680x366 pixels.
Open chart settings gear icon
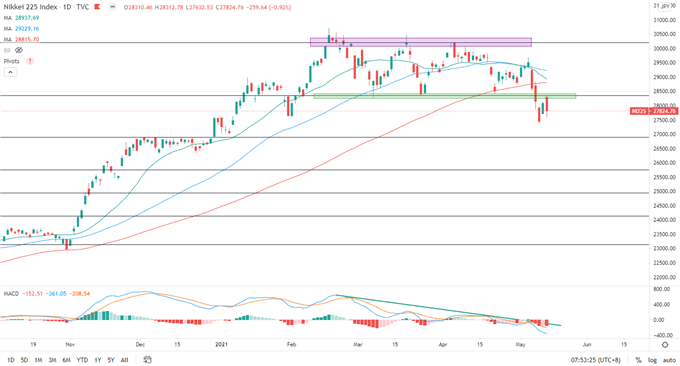[665, 345]
